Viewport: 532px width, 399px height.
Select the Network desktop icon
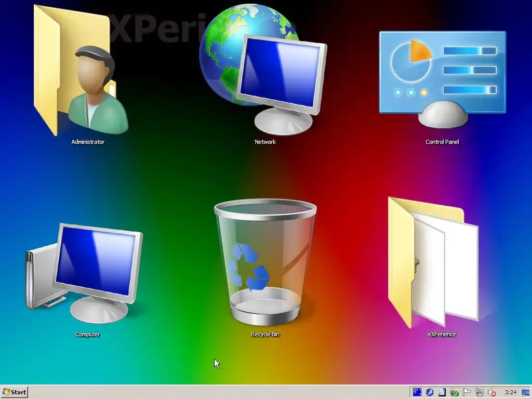(x=263, y=70)
